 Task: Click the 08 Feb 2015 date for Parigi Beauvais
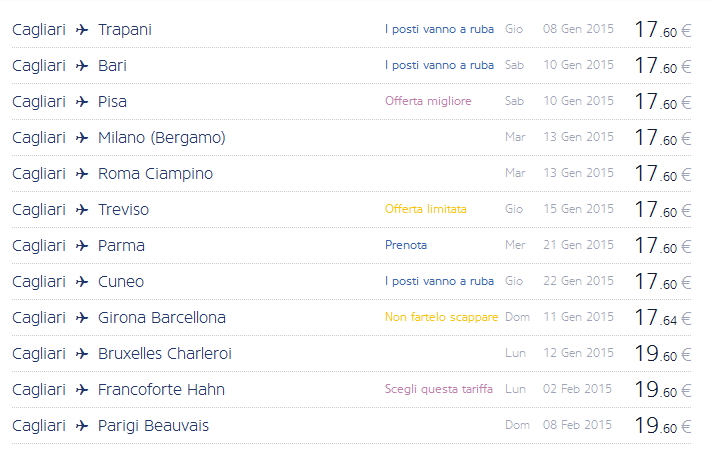578,425
